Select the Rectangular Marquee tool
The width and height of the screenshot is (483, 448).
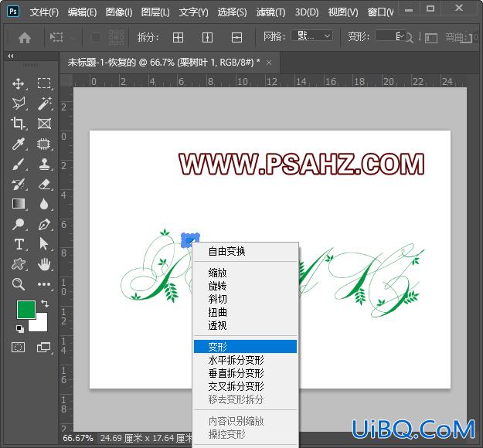[44, 83]
